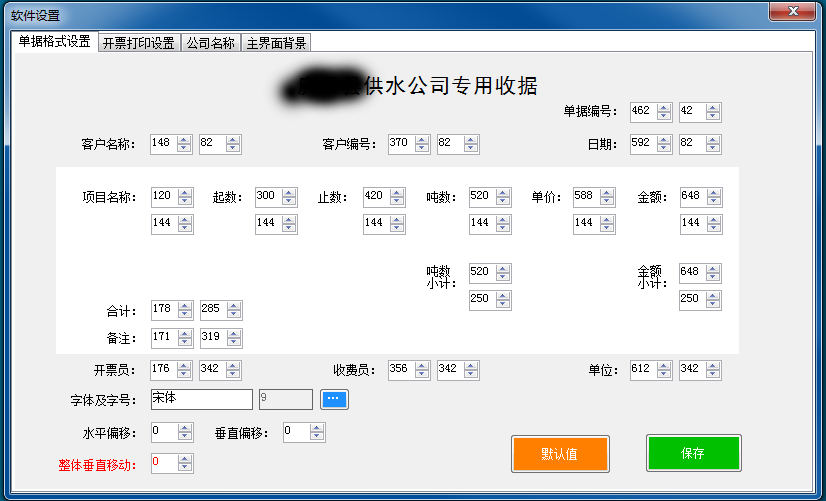Close the 软件设置 dialog window
Viewport: 826px width, 501px height.
(792, 12)
